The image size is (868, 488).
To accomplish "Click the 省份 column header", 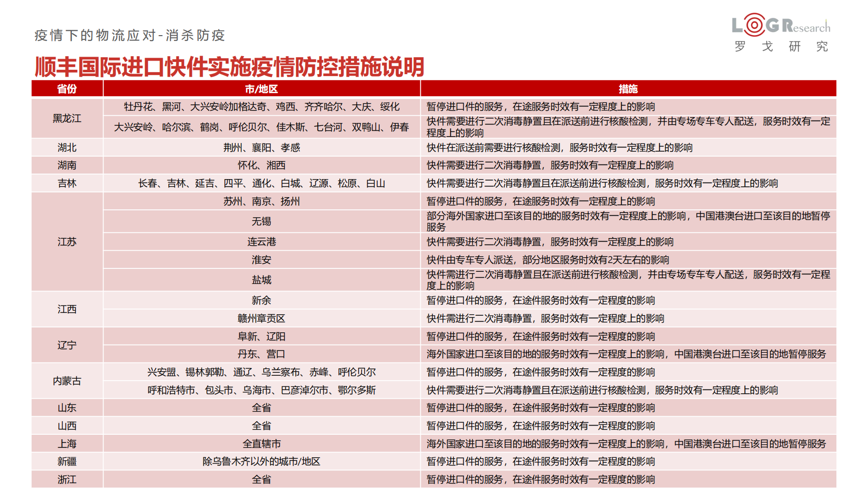I will coord(67,89).
